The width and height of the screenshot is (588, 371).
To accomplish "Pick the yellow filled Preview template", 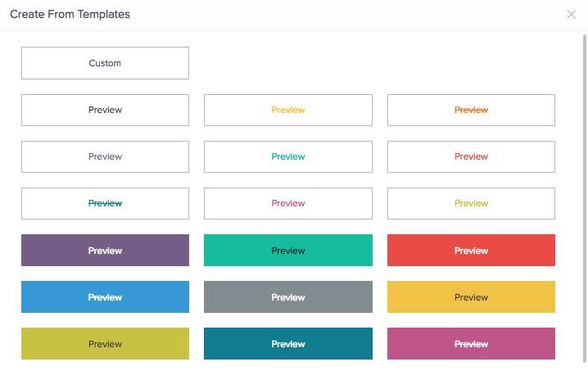I will coord(471,297).
